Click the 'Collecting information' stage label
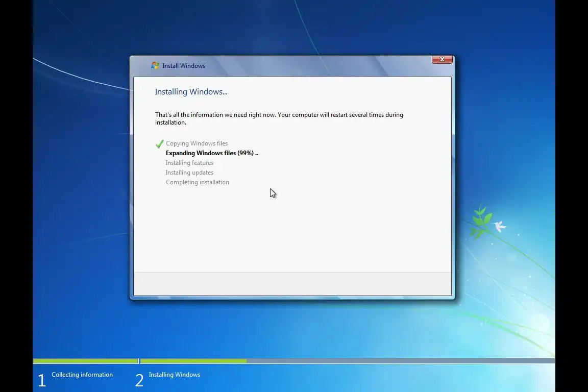The image size is (588, 392). coord(82,375)
